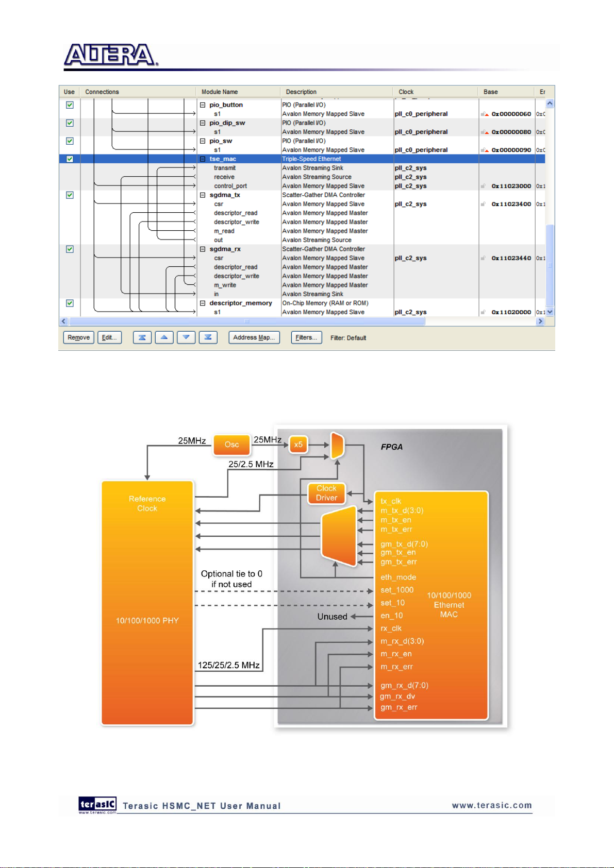Screen dimensions: 614x868
Task: Uncheck the pio_button Use checkbox
Action: click(x=70, y=105)
